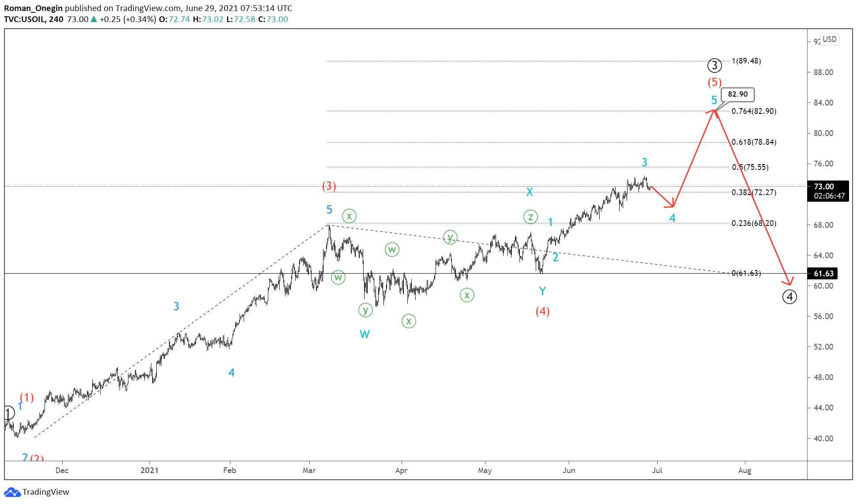This screenshot has width=857, height=504.
Task: Click the 1(89.48) Fibonacci level label
Action: pyautogui.click(x=746, y=61)
